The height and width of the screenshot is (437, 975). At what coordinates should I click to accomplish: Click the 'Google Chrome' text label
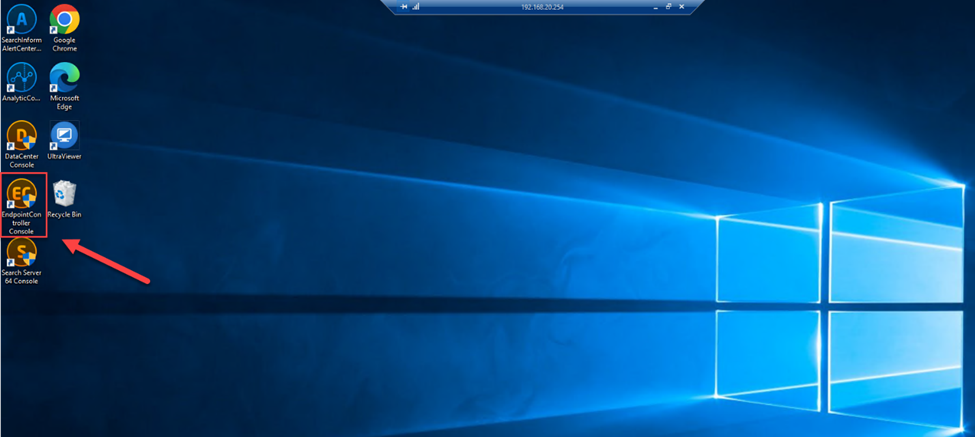(64, 44)
